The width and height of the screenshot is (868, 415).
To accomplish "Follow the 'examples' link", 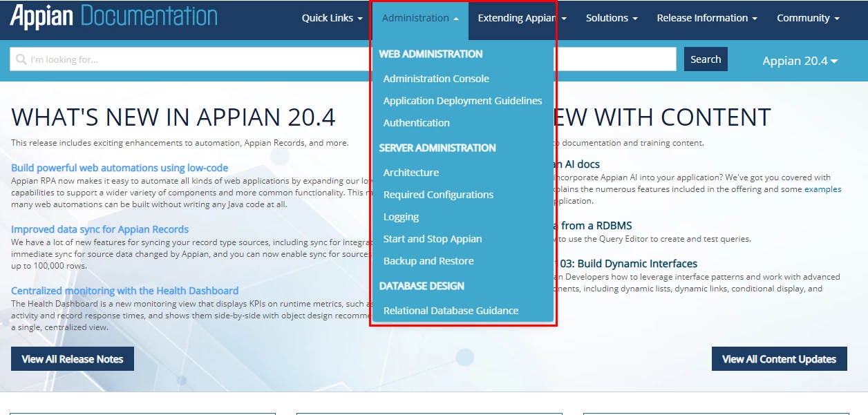I will pyautogui.click(x=822, y=189).
